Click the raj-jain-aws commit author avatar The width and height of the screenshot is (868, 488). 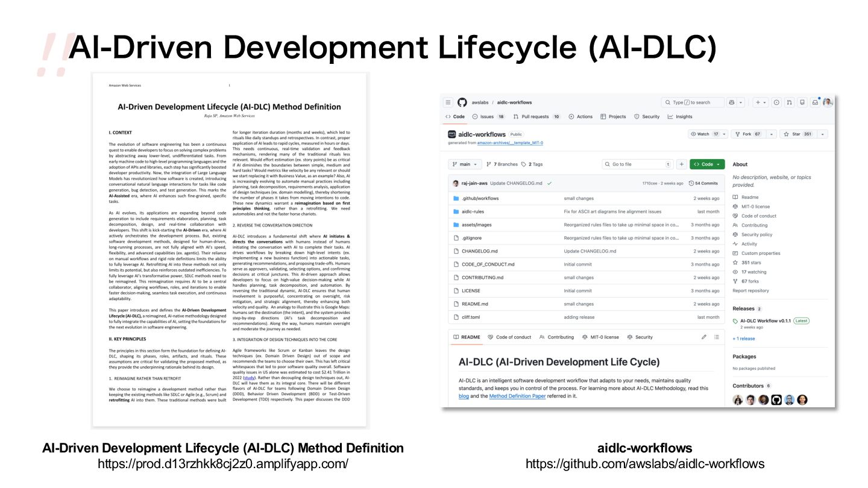click(456, 183)
